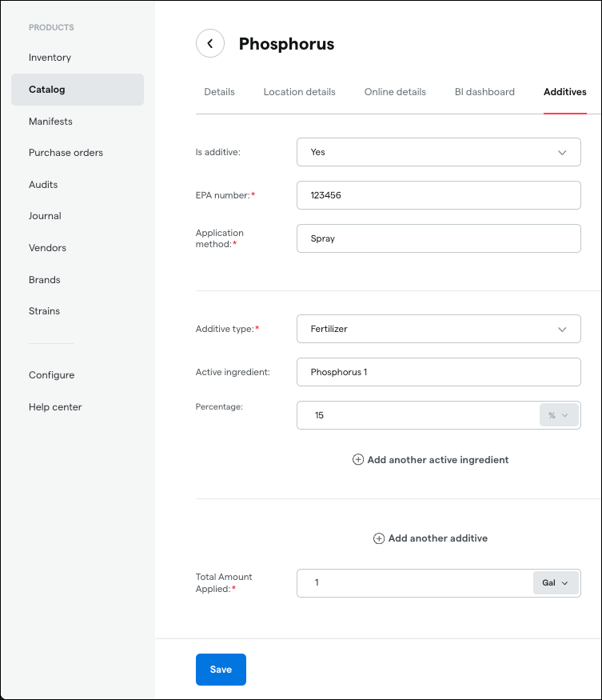Viewport: 602px width, 700px height.
Task: Switch to the Details tab
Action: [x=219, y=92]
